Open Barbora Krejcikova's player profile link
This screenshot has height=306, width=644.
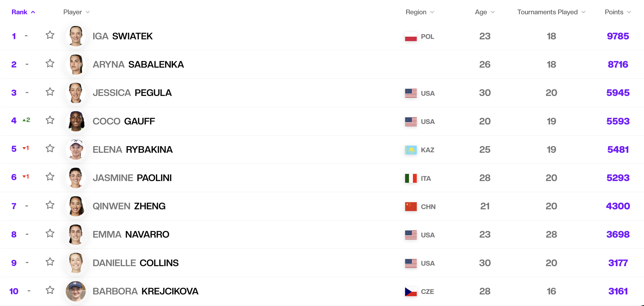coord(145,291)
